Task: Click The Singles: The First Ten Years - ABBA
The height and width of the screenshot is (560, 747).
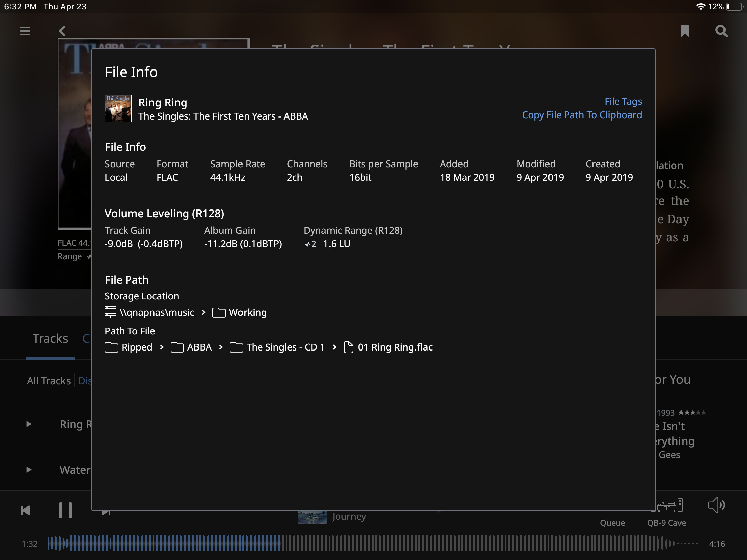Action: point(223,116)
